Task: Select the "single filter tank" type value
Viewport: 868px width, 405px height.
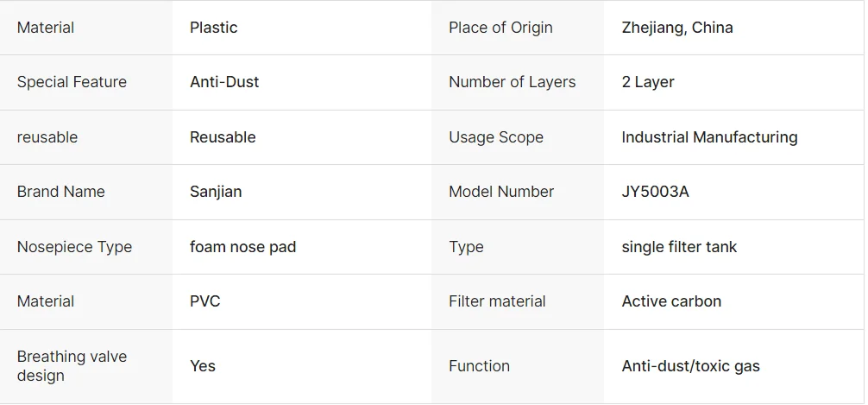Action: (x=679, y=247)
